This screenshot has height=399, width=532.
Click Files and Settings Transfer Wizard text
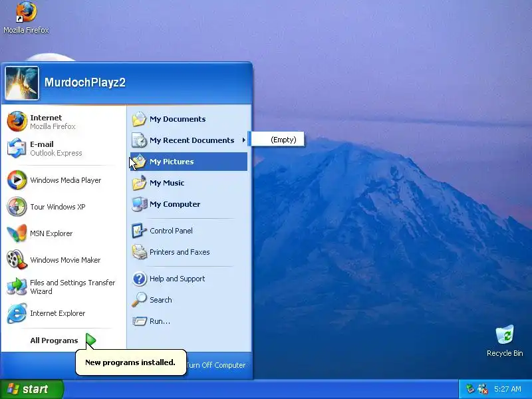[72, 287]
